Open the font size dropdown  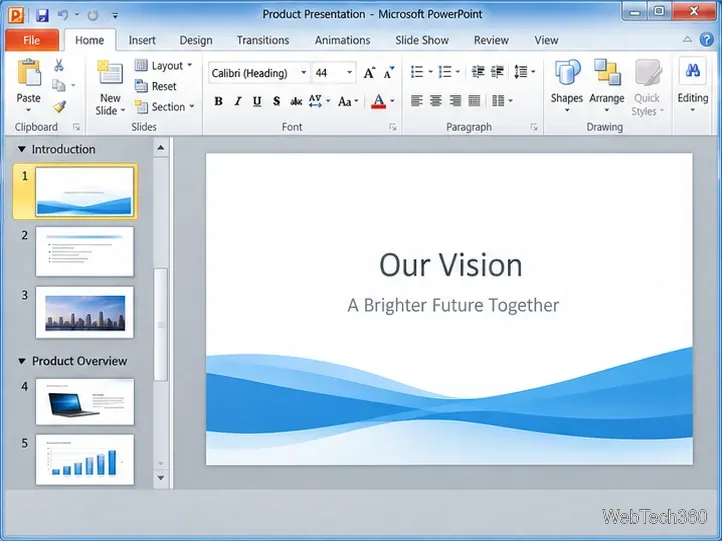[x=349, y=73]
